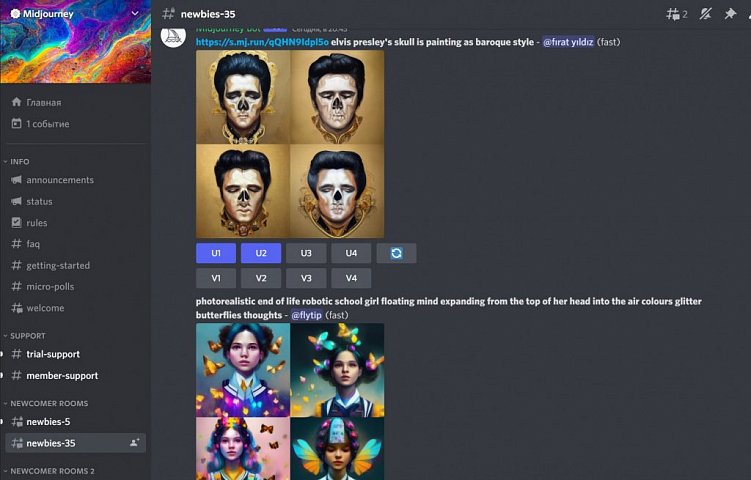Click the calendar icon beside 1 событие
The width and height of the screenshot is (751, 480).
click(16, 124)
